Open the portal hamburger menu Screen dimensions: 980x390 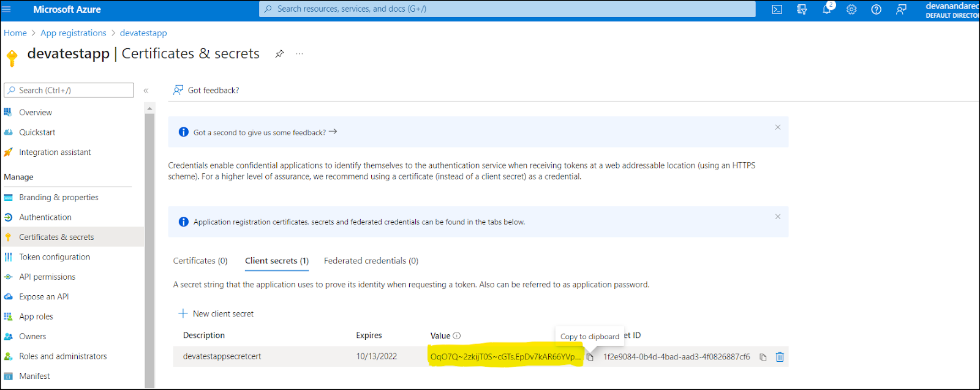[x=7, y=10]
